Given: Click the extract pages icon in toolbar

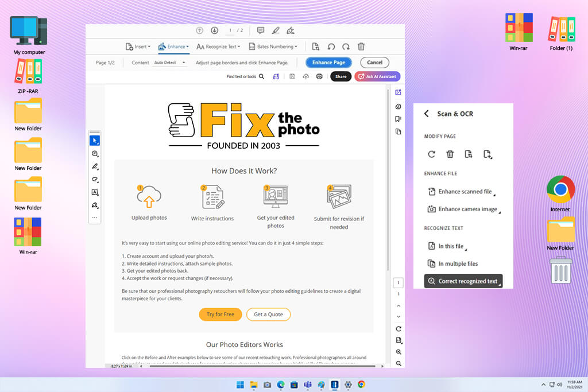Looking at the screenshot, I should [316, 46].
